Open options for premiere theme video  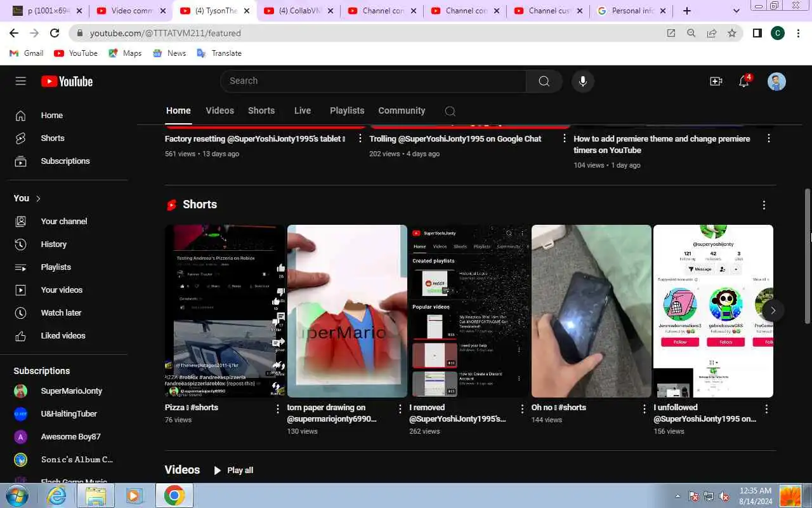[x=769, y=138]
